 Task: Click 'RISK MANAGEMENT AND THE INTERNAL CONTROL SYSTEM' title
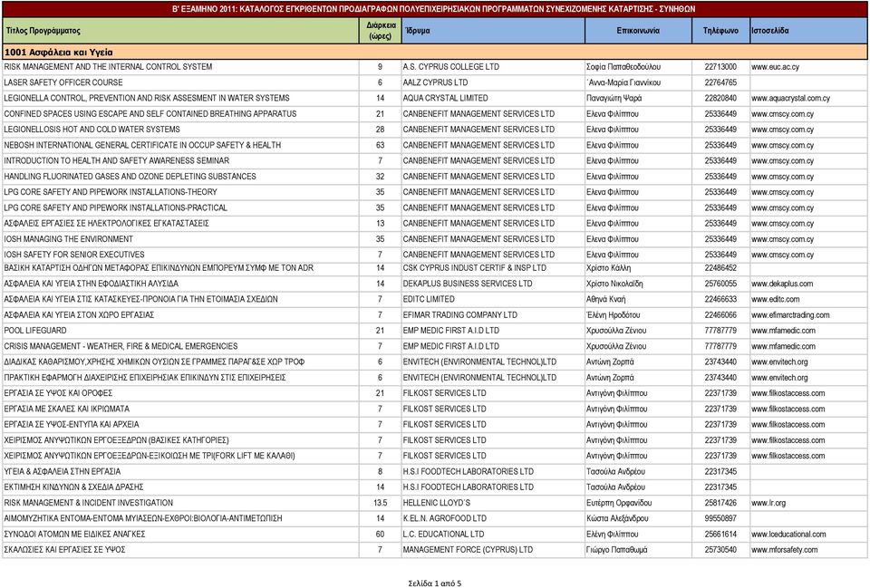coord(108,66)
